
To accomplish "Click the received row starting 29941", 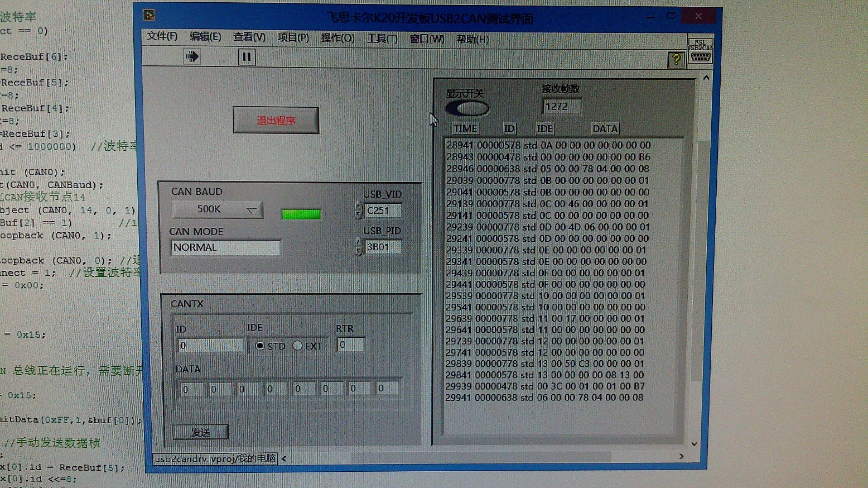I will [x=544, y=398].
